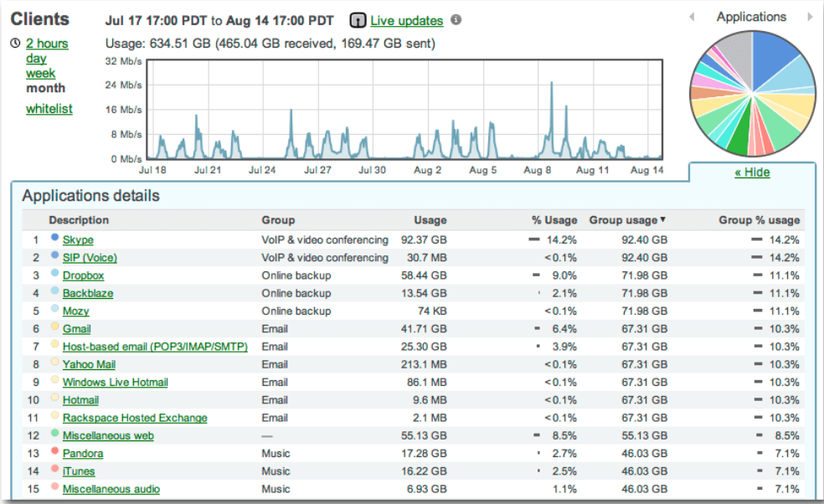Click Gmail's 41.71 GB usage value
This screenshot has height=504, width=824.
424,329
